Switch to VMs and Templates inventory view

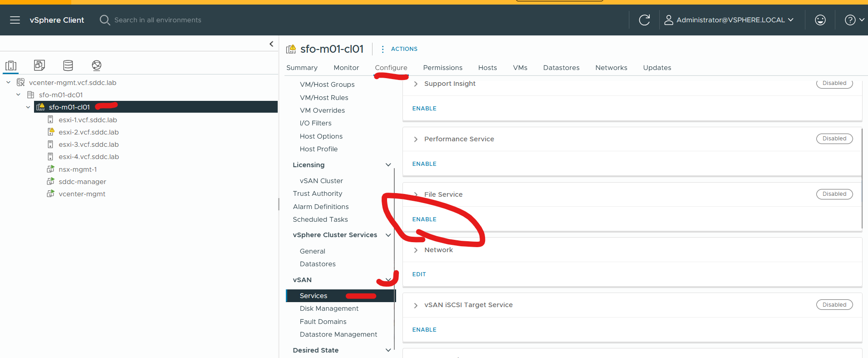[39, 65]
